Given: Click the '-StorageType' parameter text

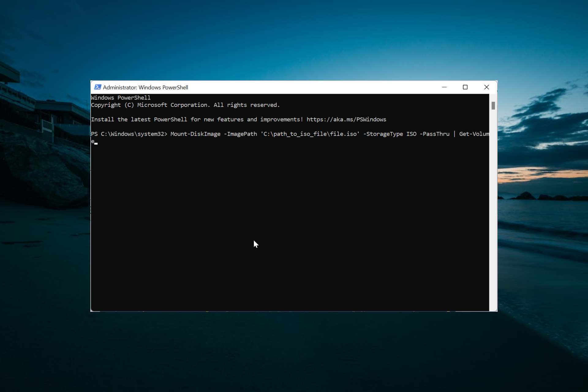Looking at the screenshot, I should [x=383, y=134].
